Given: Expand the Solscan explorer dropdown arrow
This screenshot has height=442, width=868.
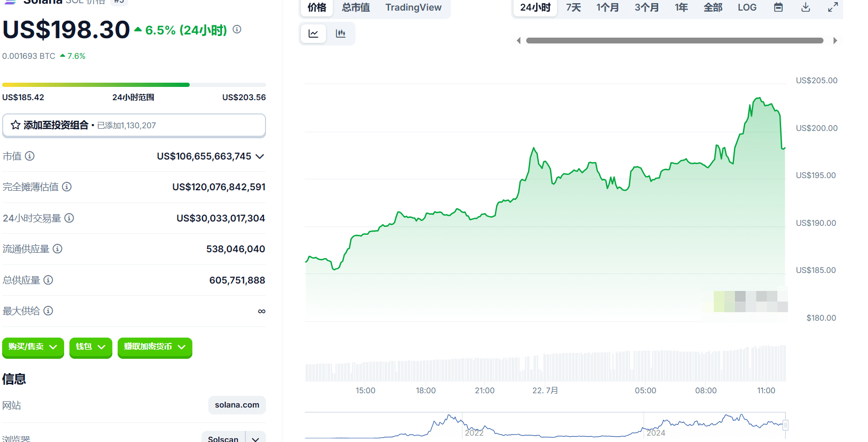Looking at the screenshot, I should click(x=255, y=439).
